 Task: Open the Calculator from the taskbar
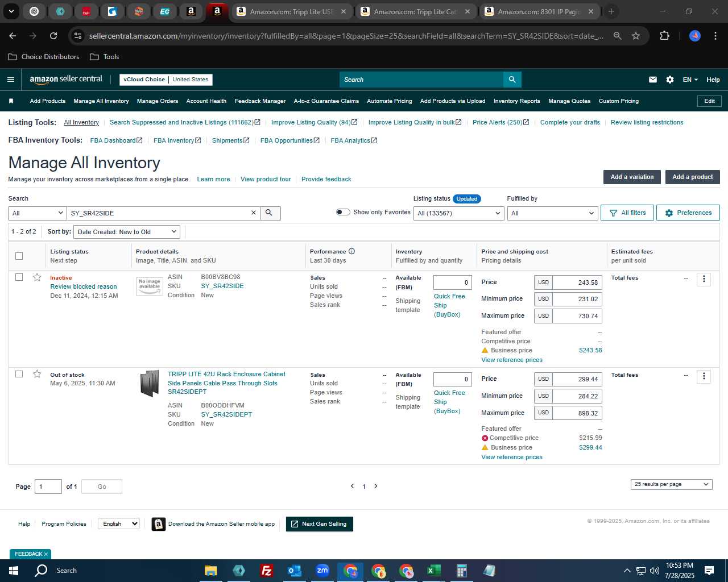click(461, 571)
